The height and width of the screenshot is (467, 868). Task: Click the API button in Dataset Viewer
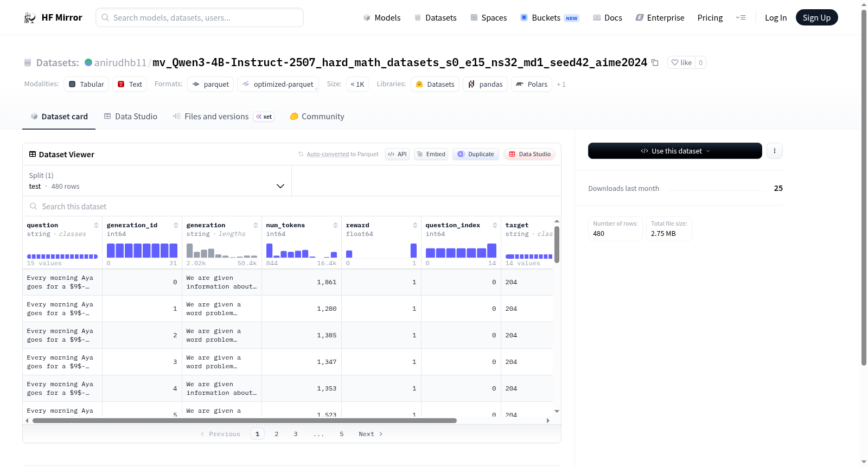click(397, 154)
